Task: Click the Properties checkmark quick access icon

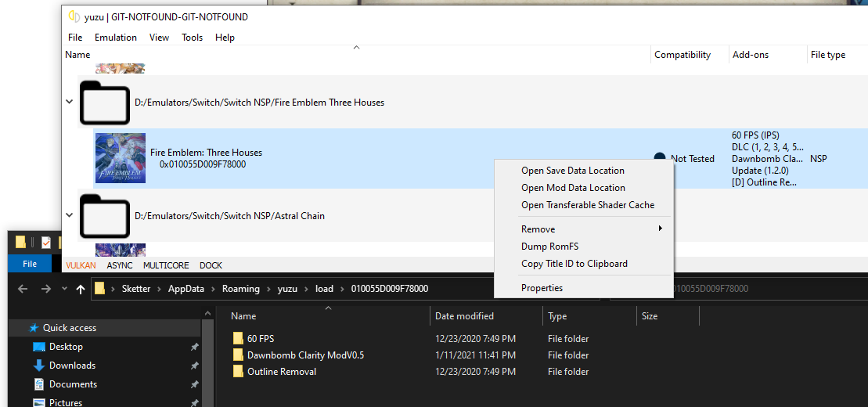Action: point(46,242)
